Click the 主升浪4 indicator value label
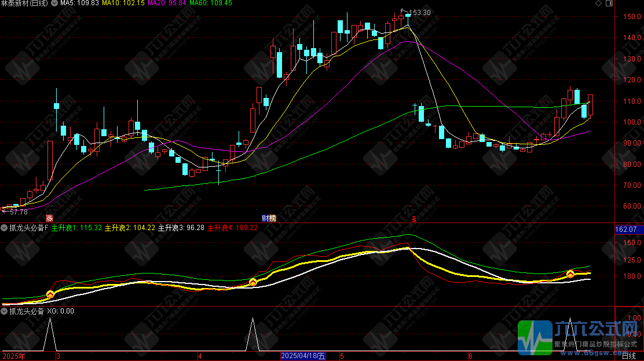 coord(232,228)
